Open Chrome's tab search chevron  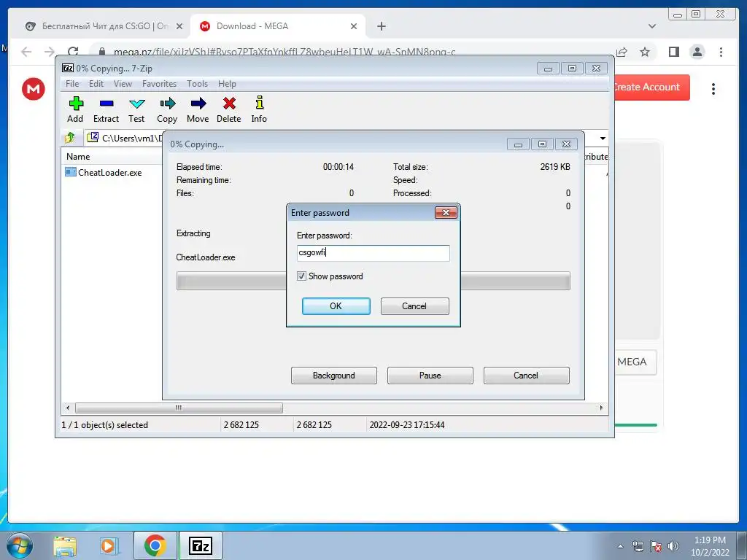652,26
